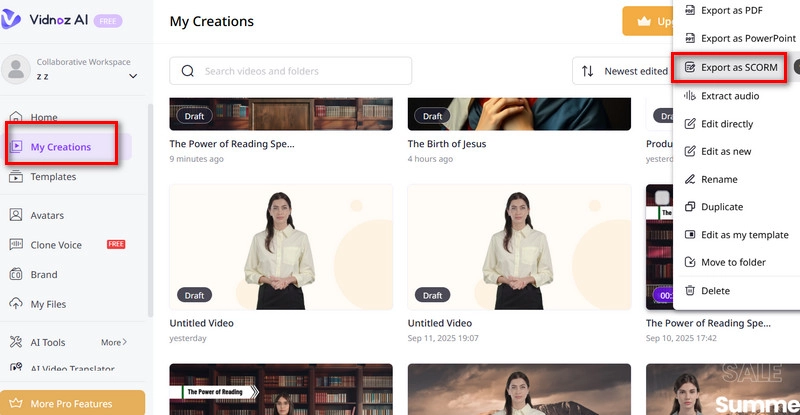The height and width of the screenshot is (415, 800).
Task: Click the FREE plan badge beside Vidnoz AI
Action: pos(108,21)
